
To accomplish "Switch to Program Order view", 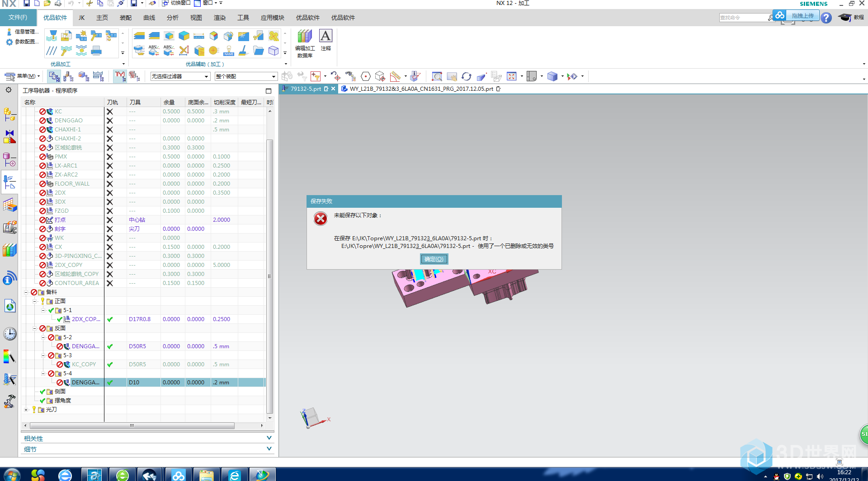I will coord(54,76).
